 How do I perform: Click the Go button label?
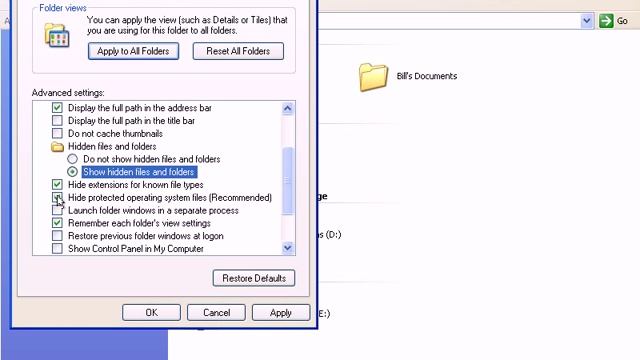point(622,21)
